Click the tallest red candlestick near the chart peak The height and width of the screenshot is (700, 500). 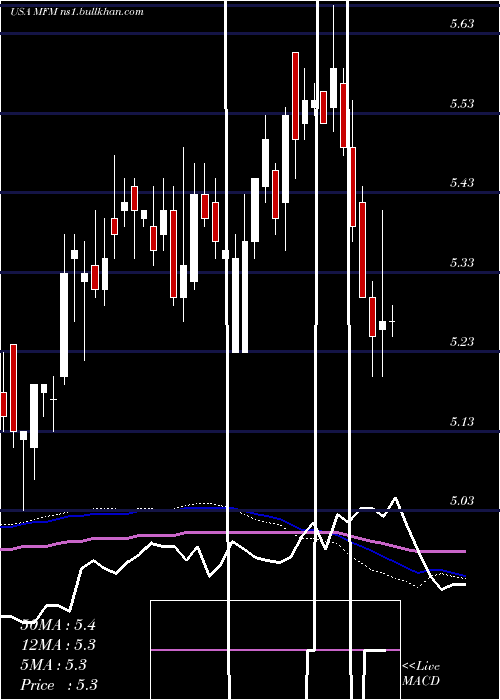tap(295, 96)
